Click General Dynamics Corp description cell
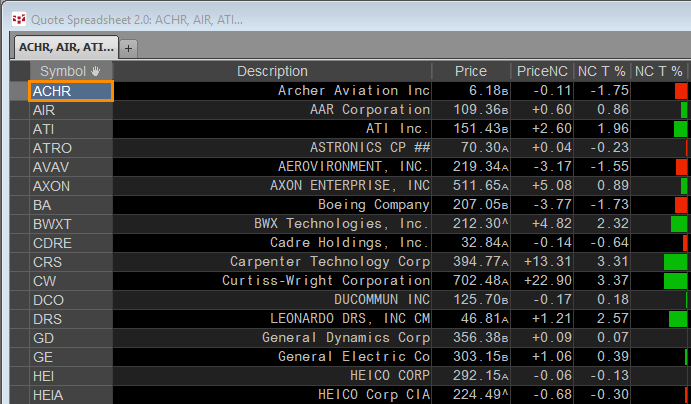691x404 pixels. 272,338
